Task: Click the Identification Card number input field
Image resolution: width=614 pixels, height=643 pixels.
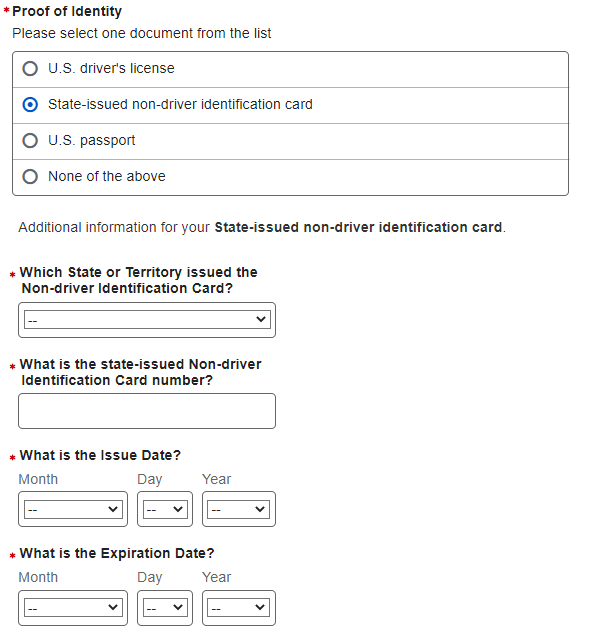Action: [147, 411]
